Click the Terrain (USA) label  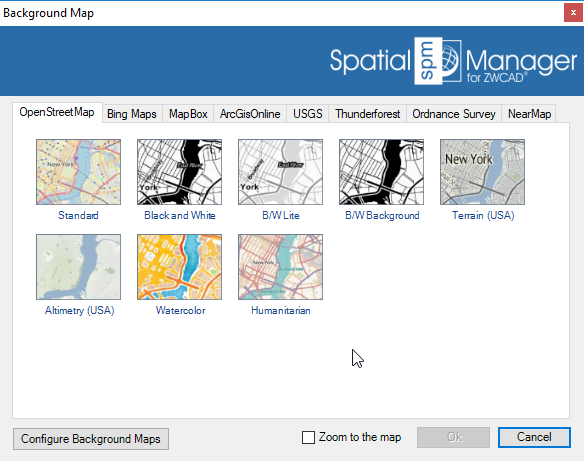tap(483, 215)
